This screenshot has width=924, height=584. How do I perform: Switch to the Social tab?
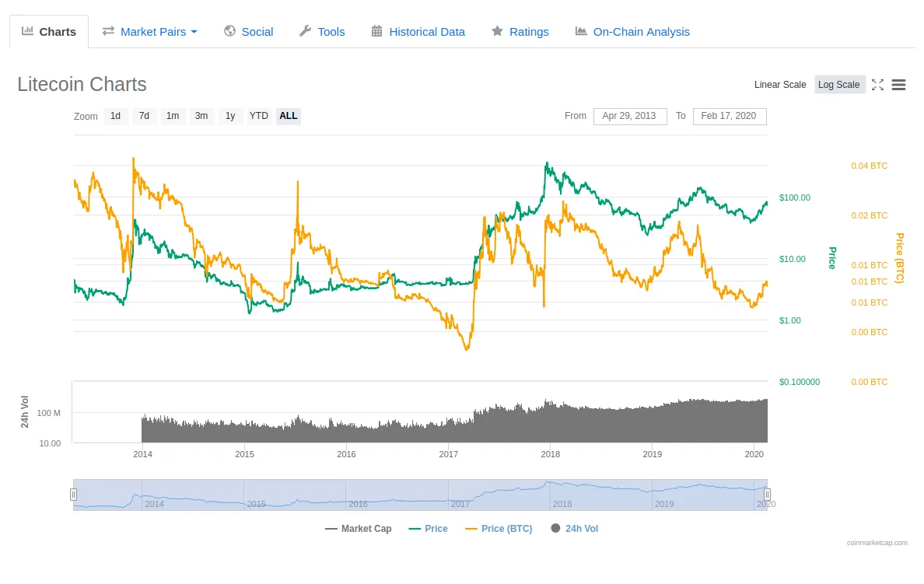[248, 32]
